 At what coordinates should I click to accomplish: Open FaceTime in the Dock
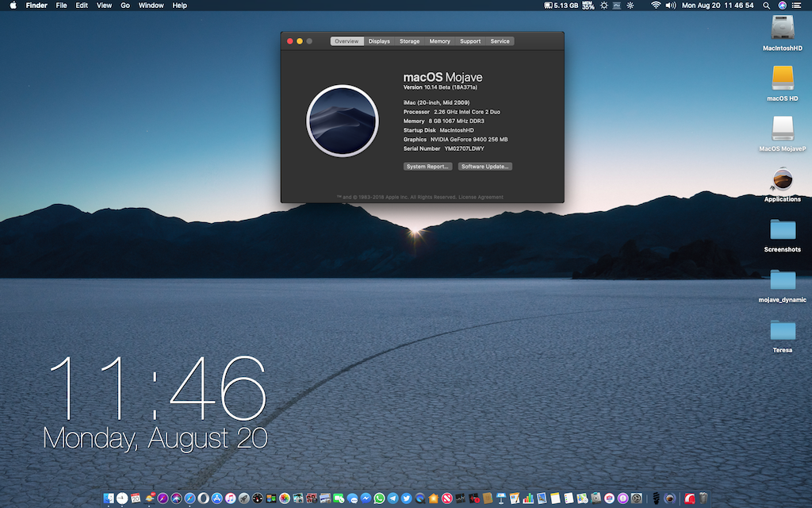[x=339, y=498]
